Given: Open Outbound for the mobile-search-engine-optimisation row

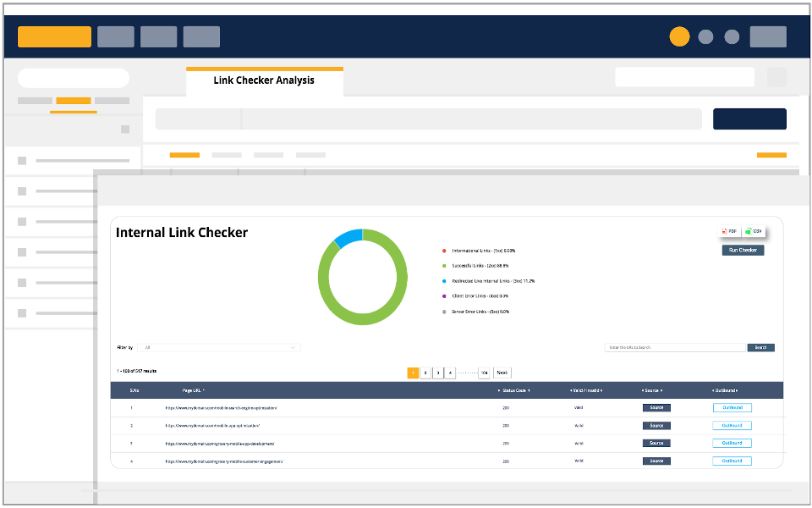Looking at the screenshot, I should pyautogui.click(x=732, y=408).
